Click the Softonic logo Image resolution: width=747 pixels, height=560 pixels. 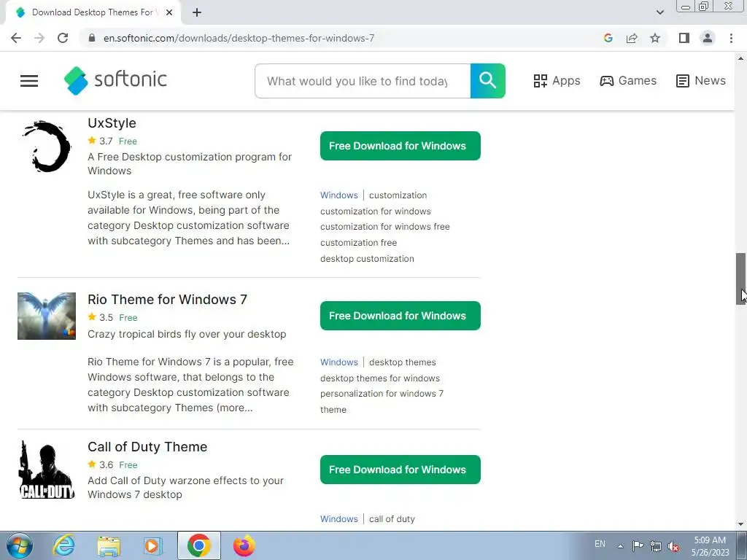(x=115, y=80)
